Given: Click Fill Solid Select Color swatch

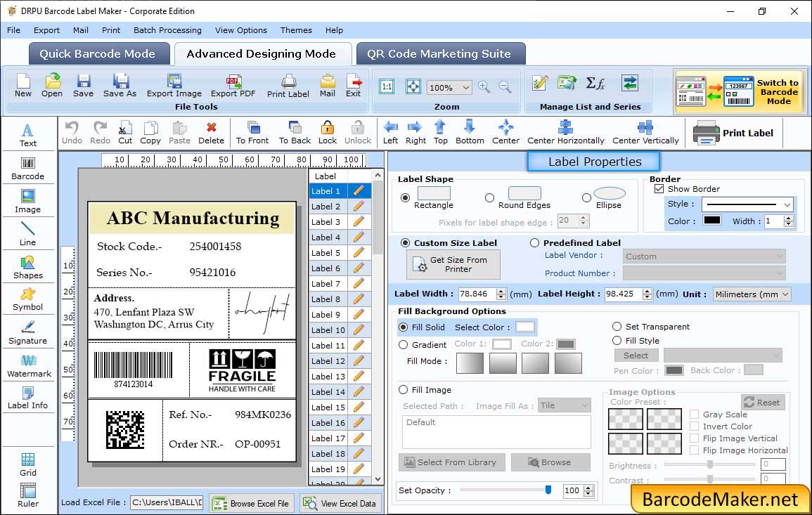Looking at the screenshot, I should [524, 327].
